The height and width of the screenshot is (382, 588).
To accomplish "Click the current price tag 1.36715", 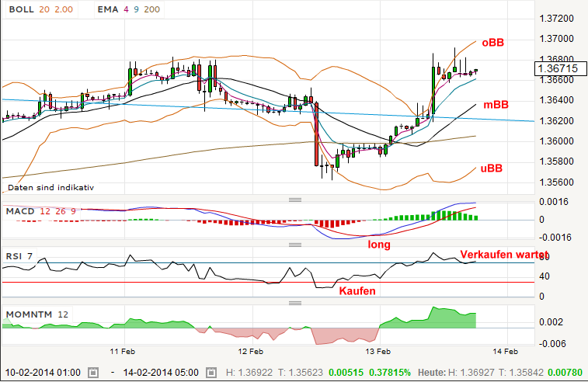I will 560,68.
